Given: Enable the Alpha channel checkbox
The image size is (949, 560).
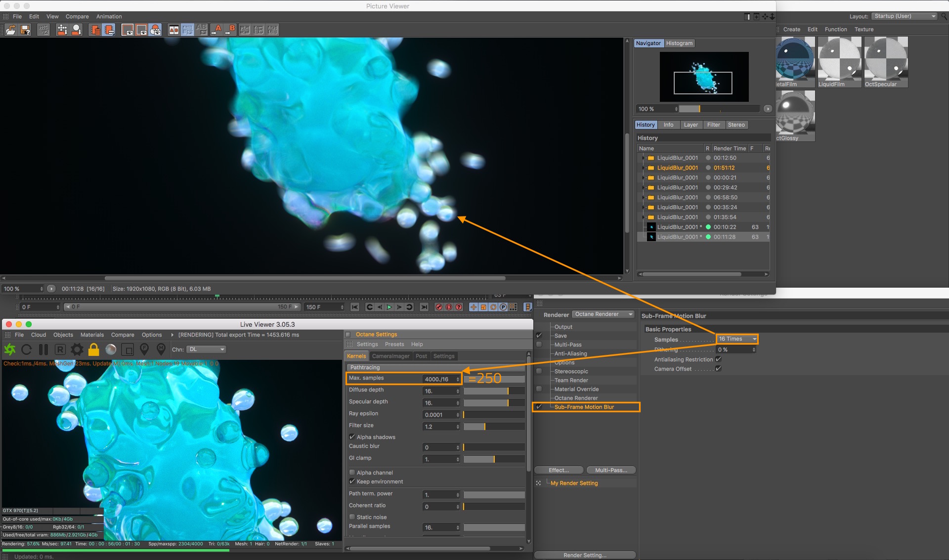Looking at the screenshot, I should point(352,473).
